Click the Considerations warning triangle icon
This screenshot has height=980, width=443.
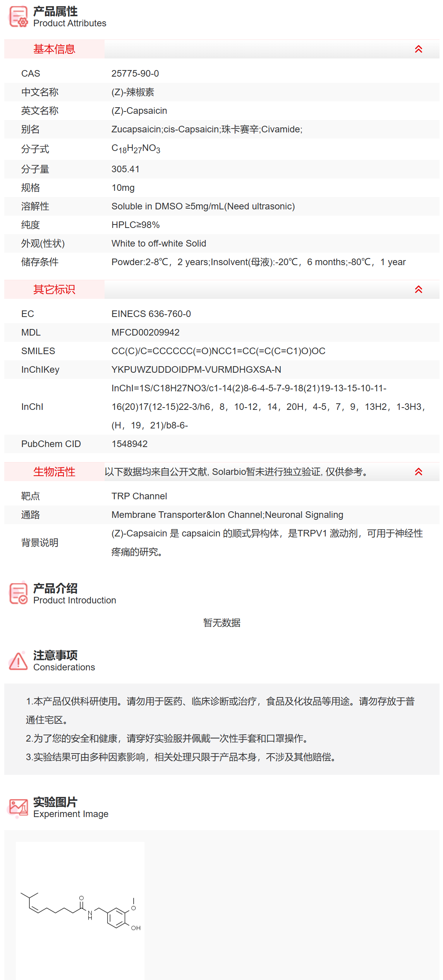point(18,661)
